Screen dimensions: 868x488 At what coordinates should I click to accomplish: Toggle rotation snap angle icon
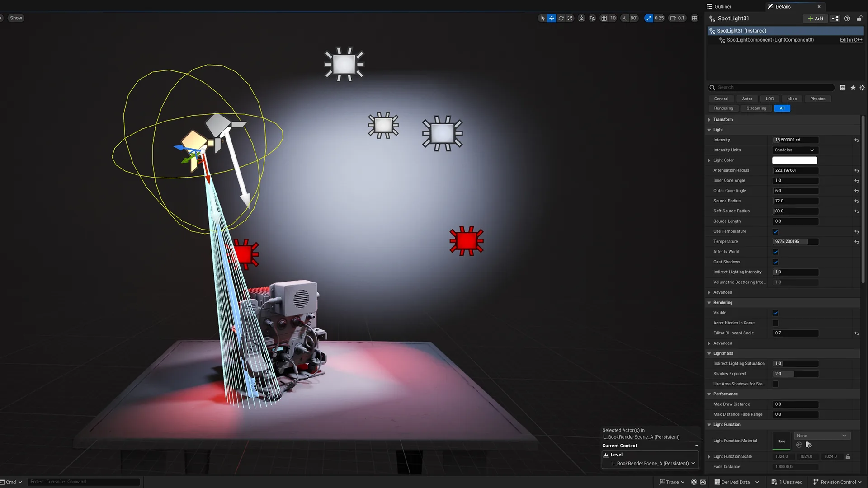[x=625, y=18]
